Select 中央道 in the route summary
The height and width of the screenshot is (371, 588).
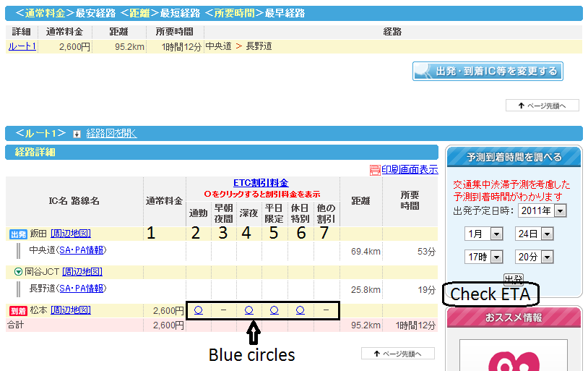coord(218,46)
